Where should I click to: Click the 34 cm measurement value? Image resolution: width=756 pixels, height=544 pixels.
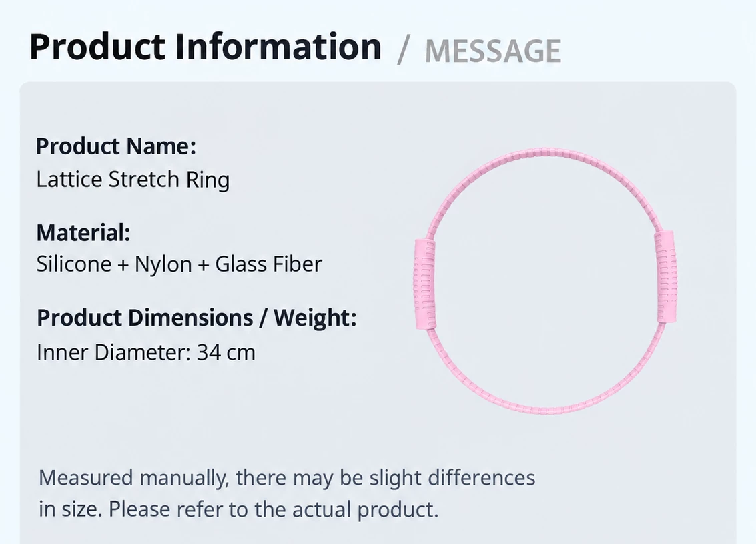tap(226, 352)
